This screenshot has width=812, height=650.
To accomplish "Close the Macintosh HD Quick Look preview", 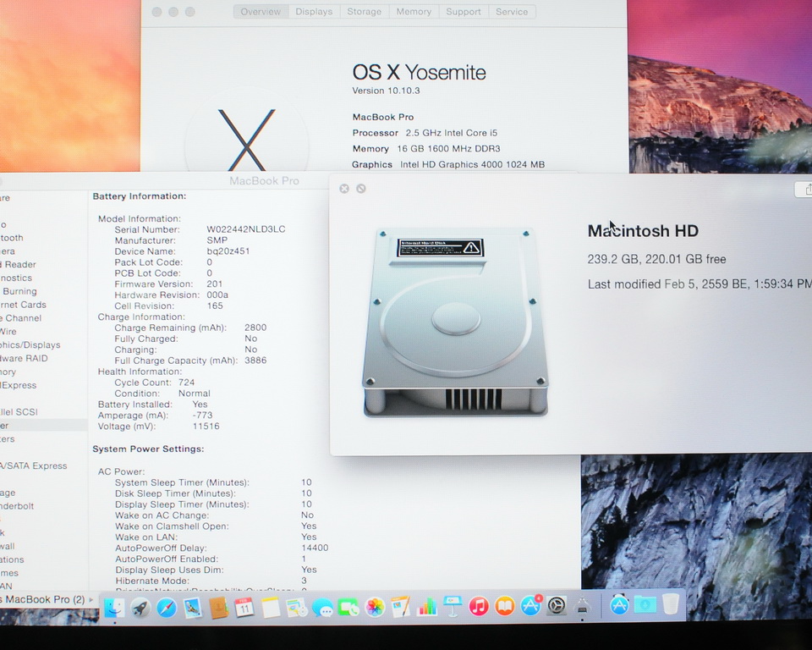I will [344, 189].
